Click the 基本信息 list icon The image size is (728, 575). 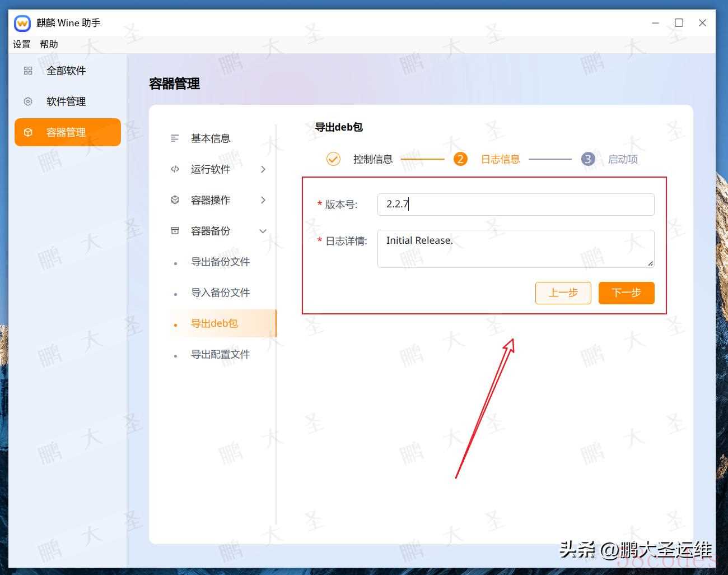click(x=175, y=138)
